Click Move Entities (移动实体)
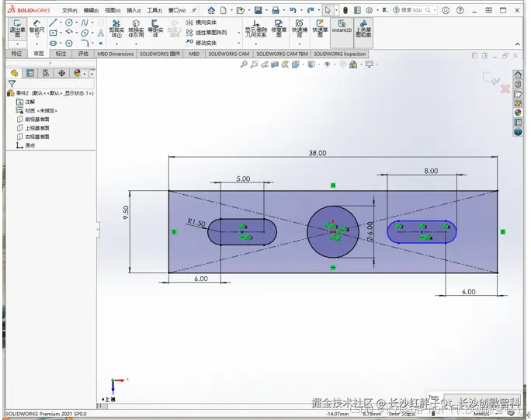The height and width of the screenshot is (420, 531). tap(202, 43)
